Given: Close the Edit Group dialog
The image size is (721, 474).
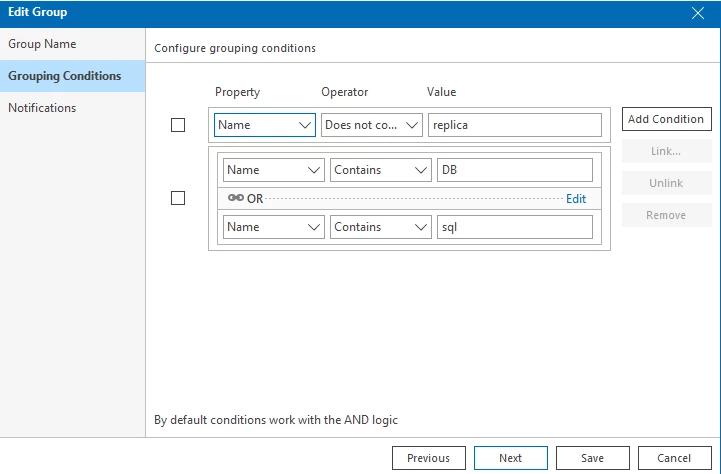Looking at the screenshot, I should pyautogui.click(x=698, y=13).
